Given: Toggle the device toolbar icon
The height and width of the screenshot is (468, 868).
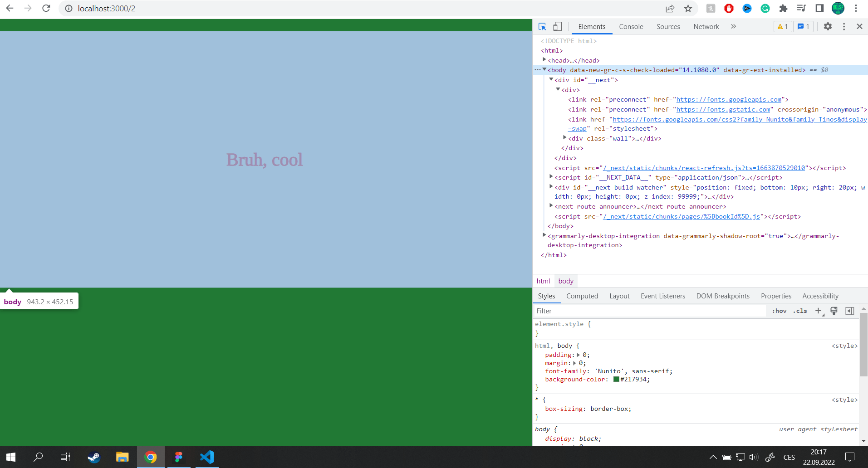Looking at the screenshot, I should pyautogui.click(x=558, y=27).
